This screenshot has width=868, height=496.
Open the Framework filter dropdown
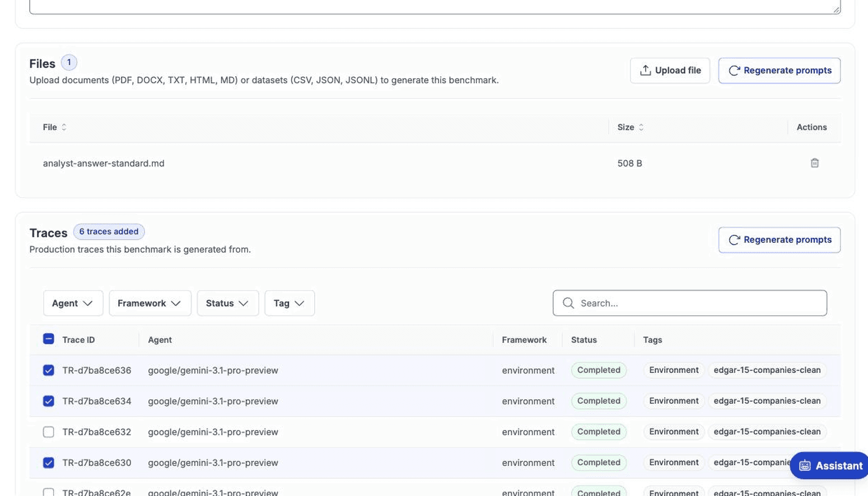pos(150,303)
